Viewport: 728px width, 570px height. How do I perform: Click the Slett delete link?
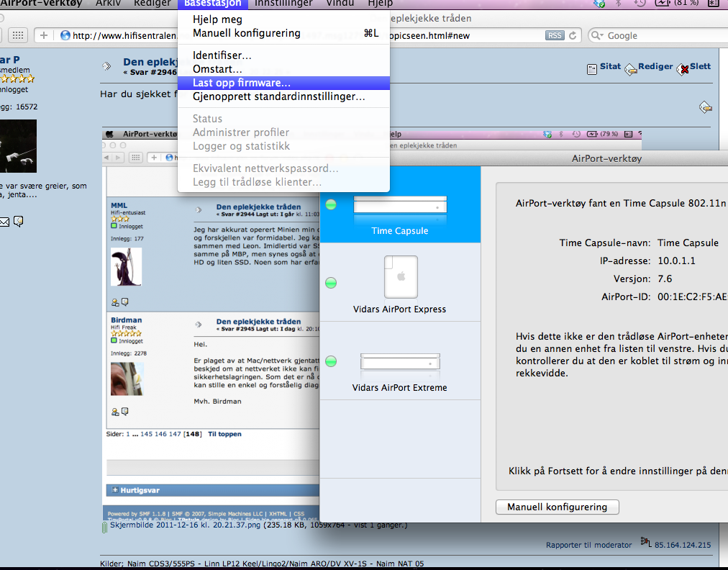click(700, 66)
